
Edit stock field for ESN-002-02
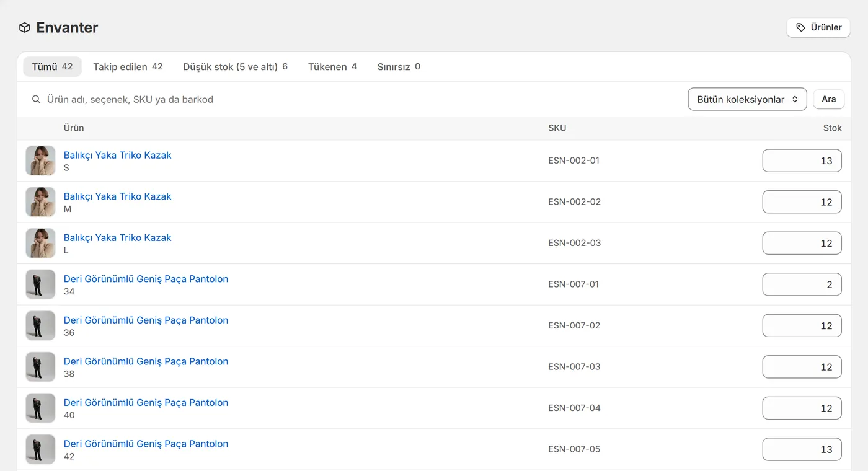tap(802, 202)
